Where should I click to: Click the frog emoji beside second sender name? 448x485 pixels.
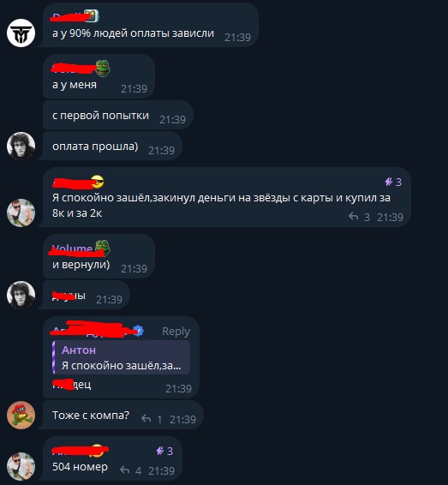102,68
